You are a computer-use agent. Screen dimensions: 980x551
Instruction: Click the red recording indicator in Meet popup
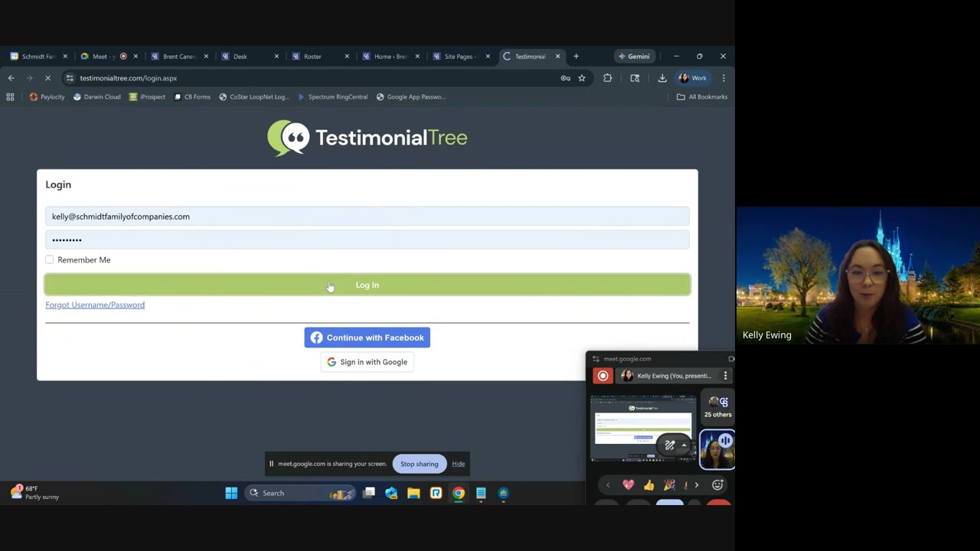click(603, 376)
